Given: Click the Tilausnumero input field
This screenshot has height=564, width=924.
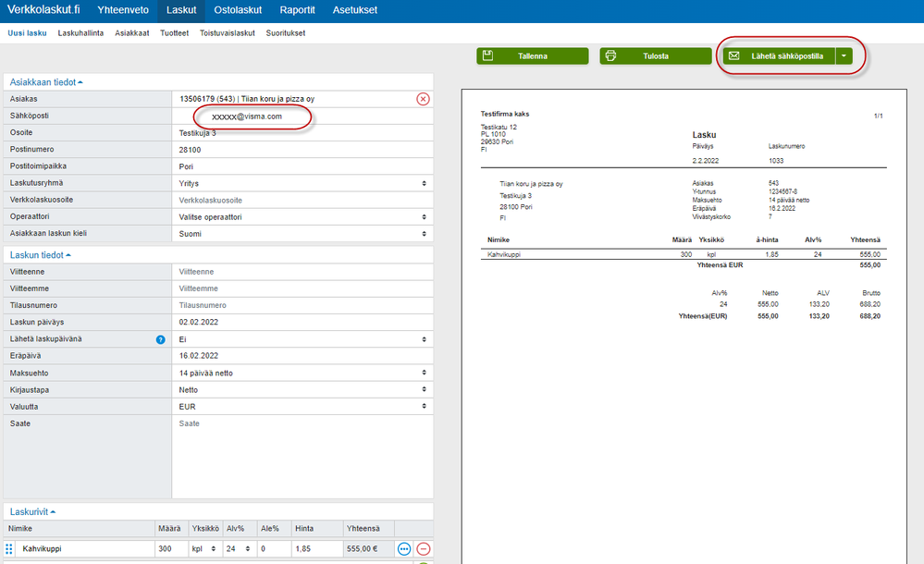Looking at the screenshot, I should click(302, 305).
